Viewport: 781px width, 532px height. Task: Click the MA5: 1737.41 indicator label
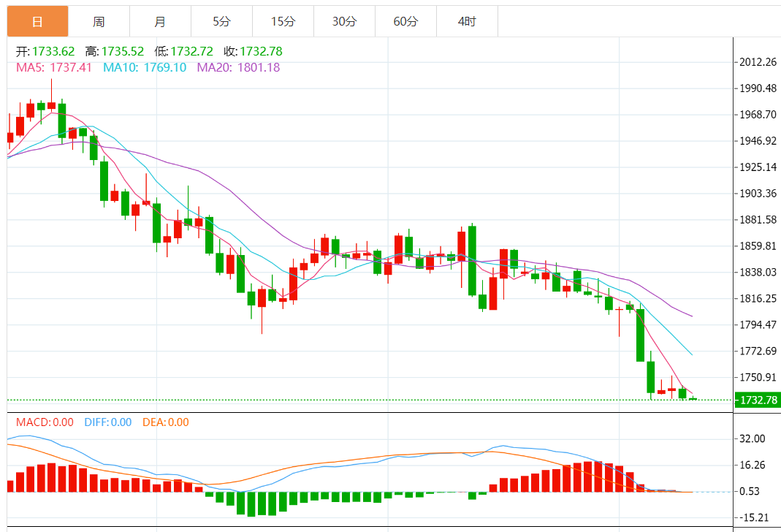[x=54, y=67]
